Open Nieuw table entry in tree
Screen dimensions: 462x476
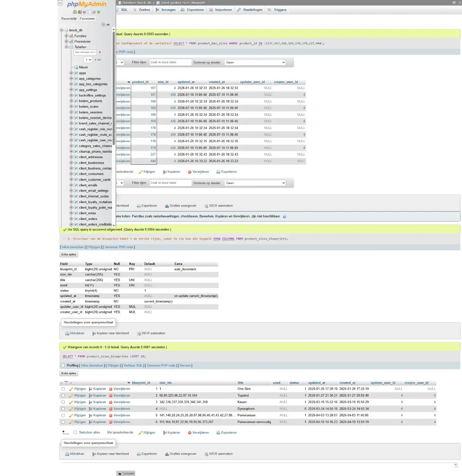click(x=83, y=68)
